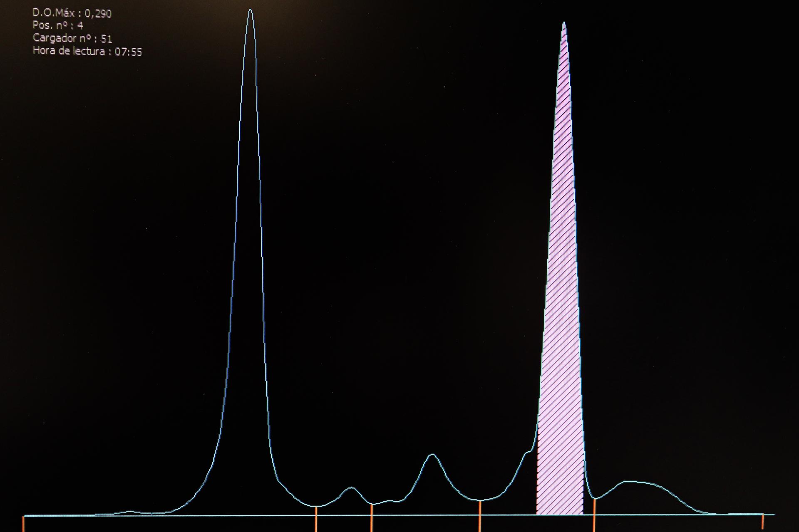Screen dimensions: 799x532
Task: Click the tip of the pink shaded peak
Action: pos(564,23)
